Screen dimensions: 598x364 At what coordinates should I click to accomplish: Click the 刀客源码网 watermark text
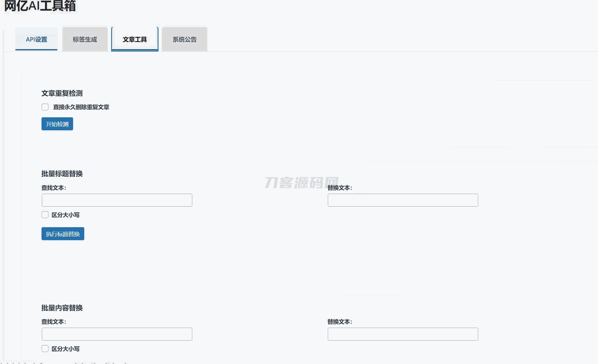(301, 183)
